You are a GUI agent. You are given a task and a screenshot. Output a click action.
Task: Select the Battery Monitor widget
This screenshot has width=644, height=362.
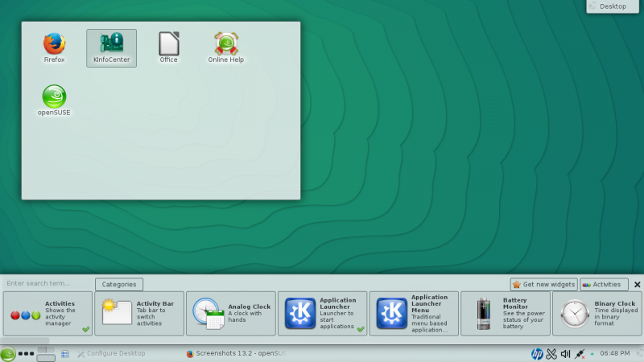click(506, 313)
